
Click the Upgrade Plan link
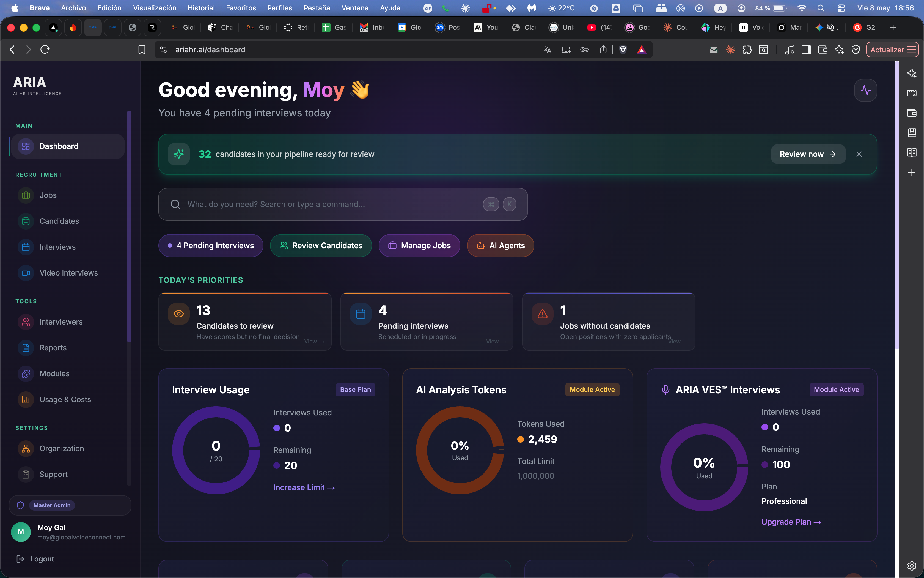coord(791,522)
